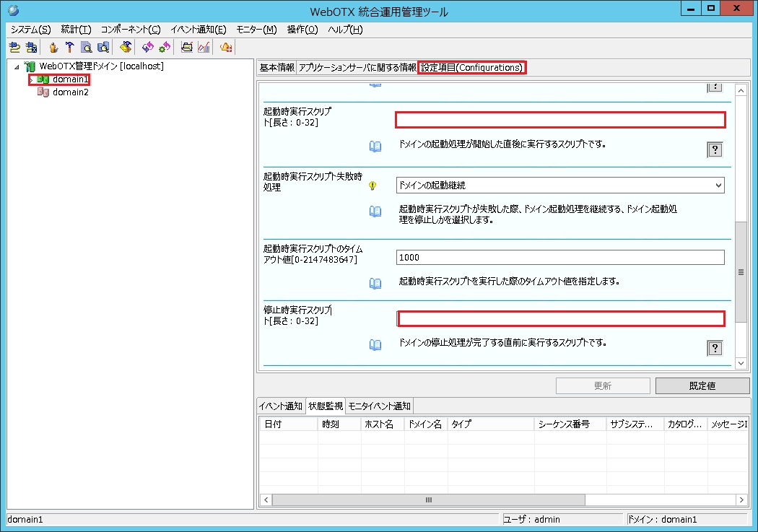The width and height of the screenshot is (758, 532).
Task: Select the user operation toolbar icon
Action: tap(53, 46)
